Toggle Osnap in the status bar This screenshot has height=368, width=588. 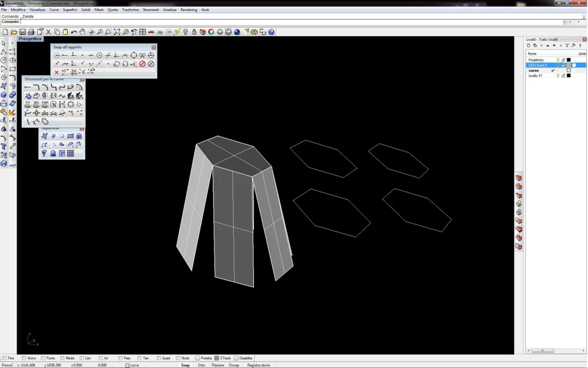[234, 365]
